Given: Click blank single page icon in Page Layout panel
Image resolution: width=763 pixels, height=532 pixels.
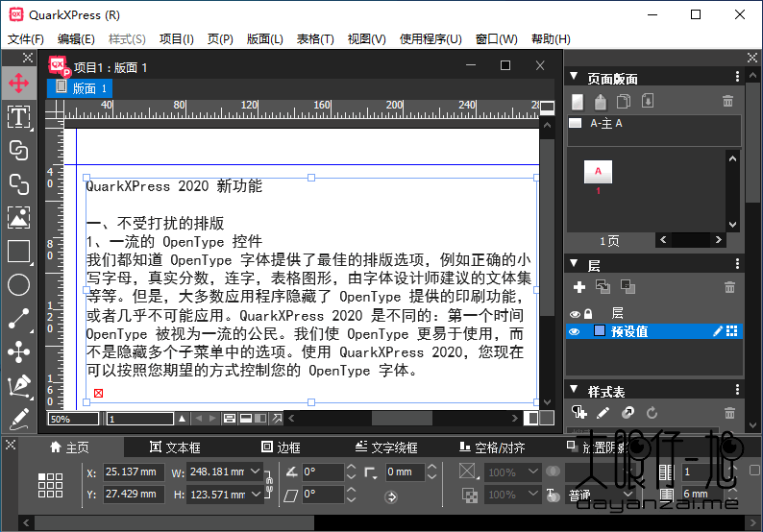Looking at the screenshot, I should [x=578, y=102].
